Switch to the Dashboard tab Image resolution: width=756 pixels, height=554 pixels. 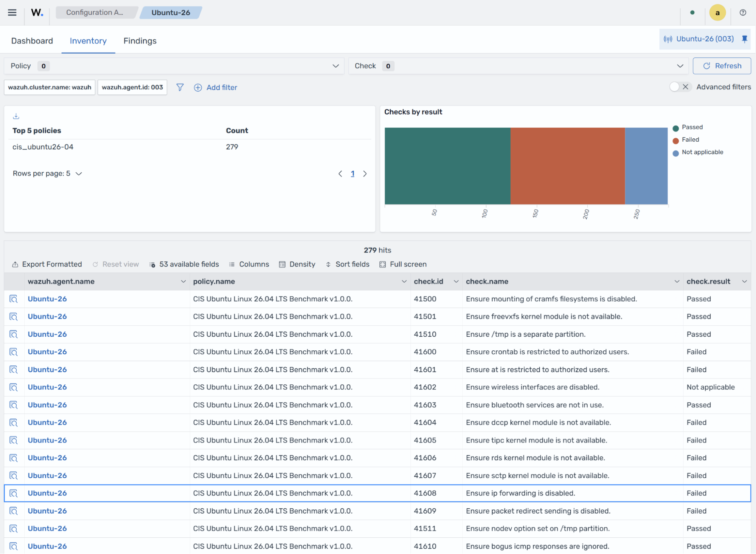coord(32,41)
